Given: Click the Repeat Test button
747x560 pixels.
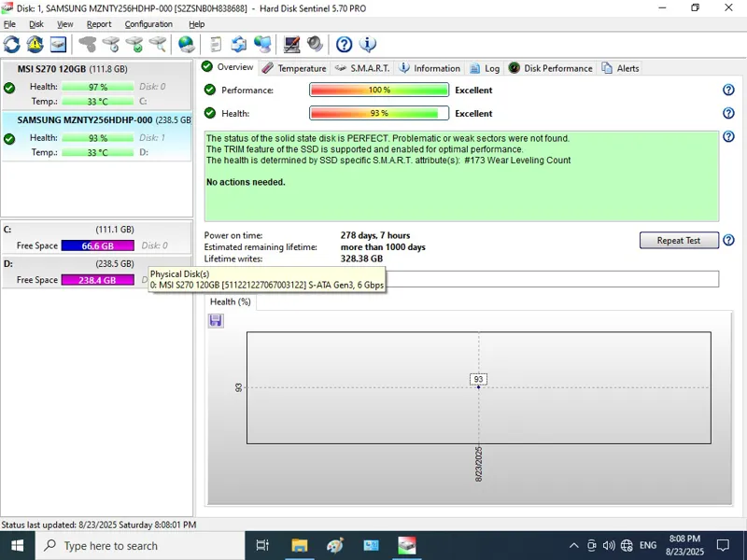Looking at the screenshot, I should pyautogui.click(x=679, y=241).
